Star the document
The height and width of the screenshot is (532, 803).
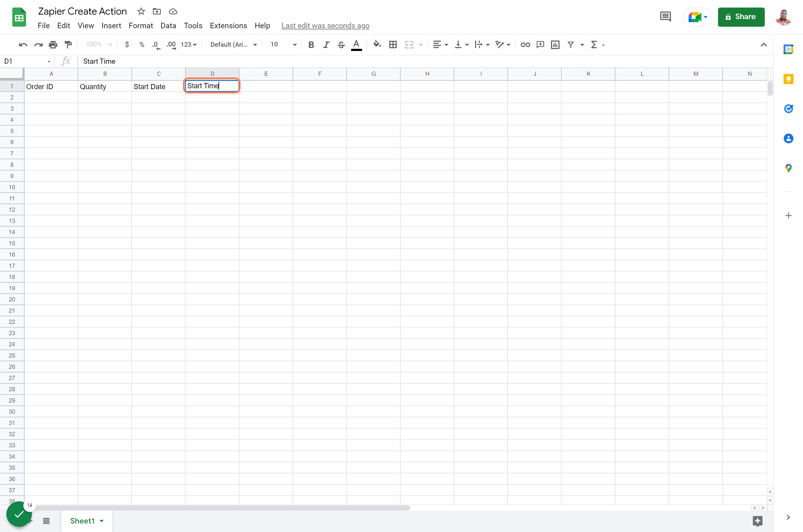click(141, 11)
